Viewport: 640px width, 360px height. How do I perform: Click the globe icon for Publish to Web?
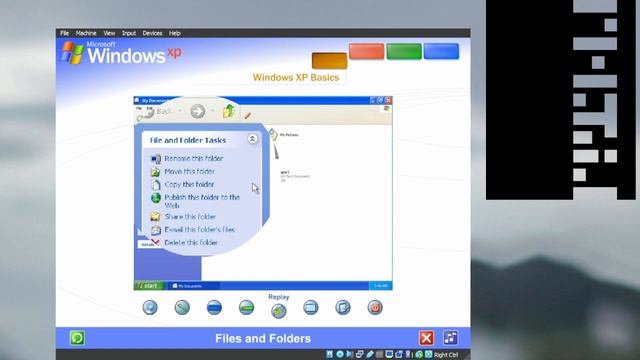(x=156, y=198)
